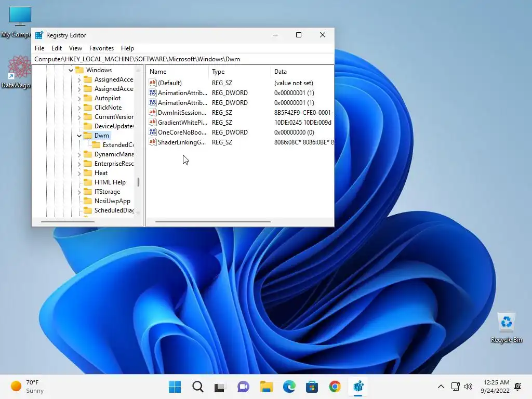Open taskbar Search
The image size is (532, 399).
click(x=198, y=387)
